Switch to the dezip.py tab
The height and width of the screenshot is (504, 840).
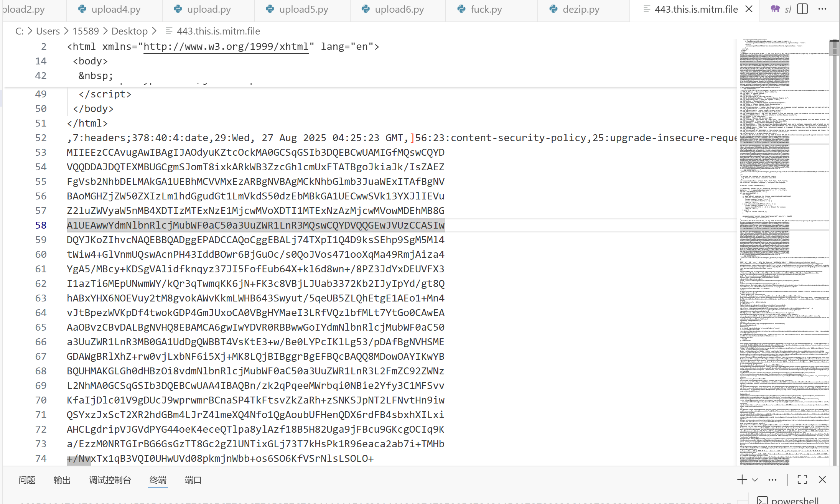click(x=580, y=9)
